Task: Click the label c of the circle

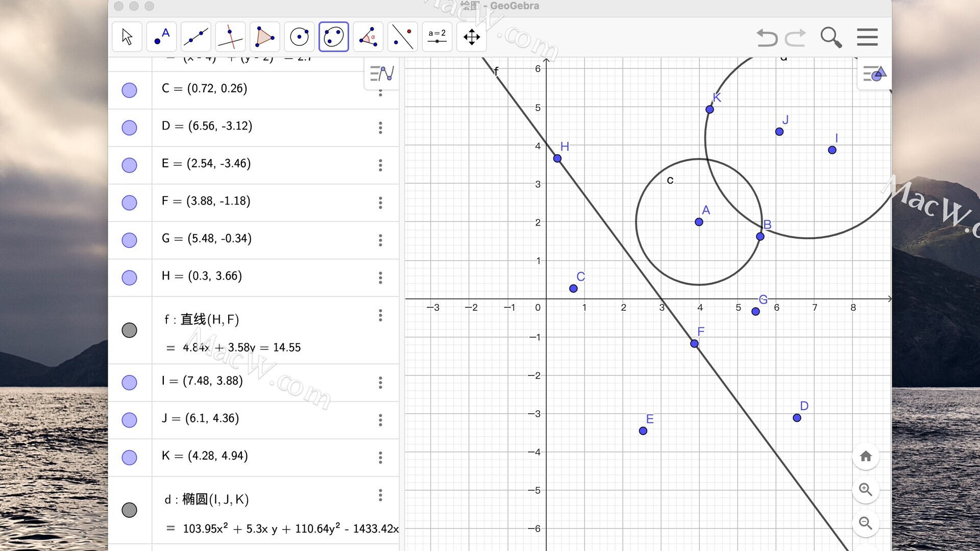Action: (670, 180)
